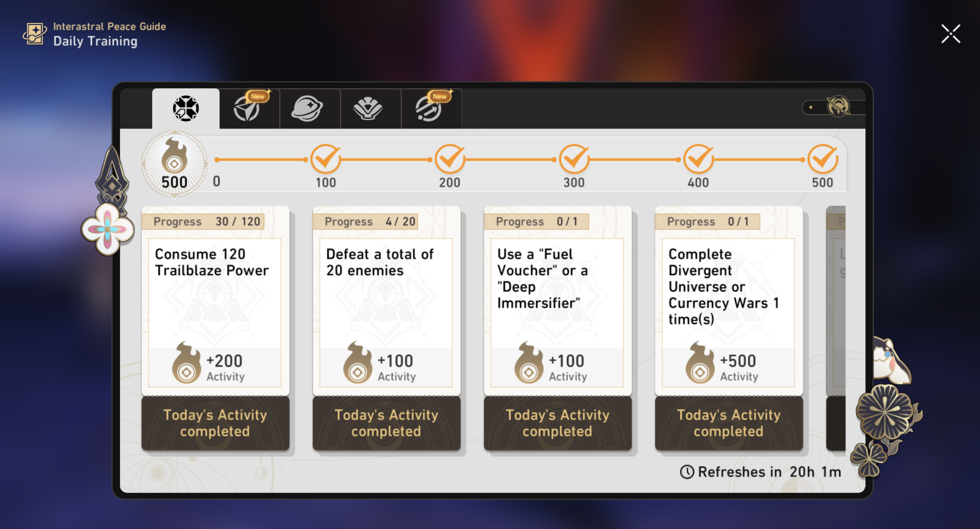Open the Defeat a total of 20 enemies card
The width and height of the screenshot is (980, 529).
[386, 301]
